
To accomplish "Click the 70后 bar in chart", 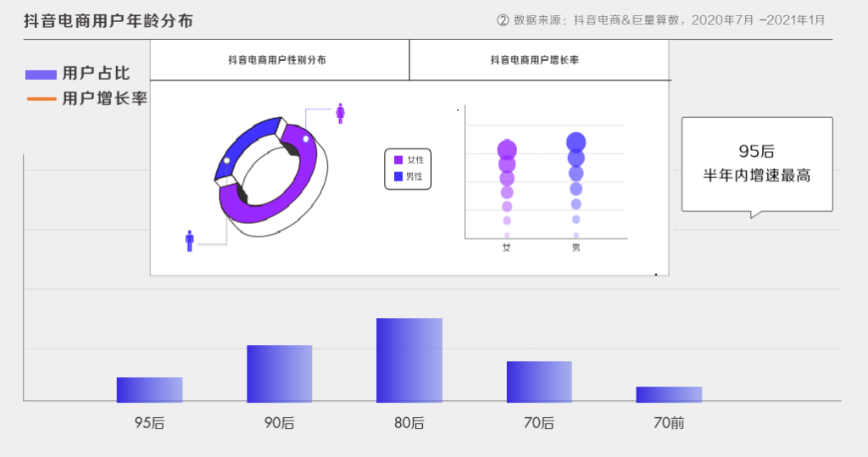I will pos(539,382).
